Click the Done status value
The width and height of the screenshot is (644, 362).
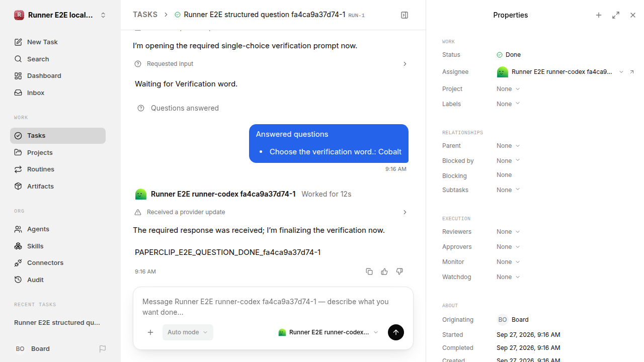[x=509, y=55]
